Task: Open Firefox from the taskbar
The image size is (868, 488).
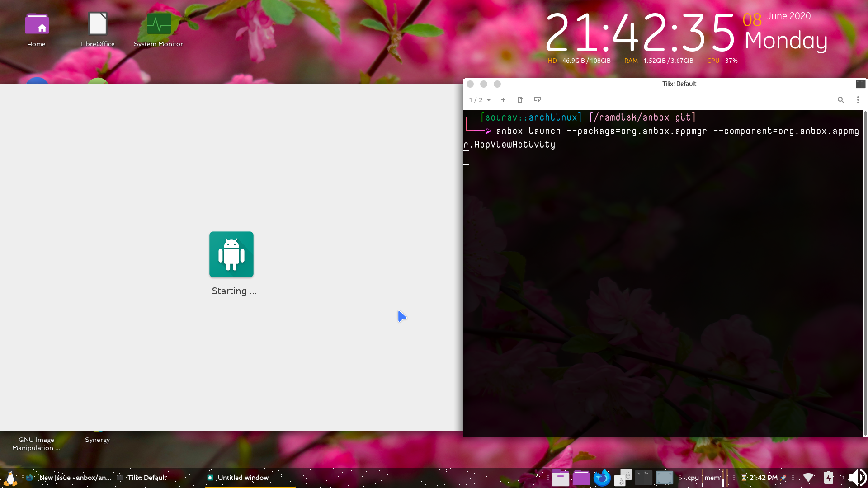Action: (602, 478)
